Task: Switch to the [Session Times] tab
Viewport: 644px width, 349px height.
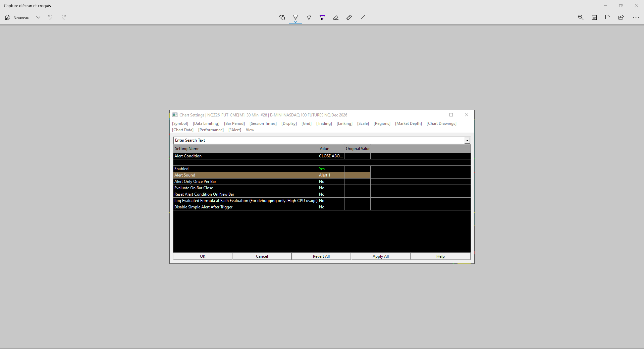Action: coord(263,123)
